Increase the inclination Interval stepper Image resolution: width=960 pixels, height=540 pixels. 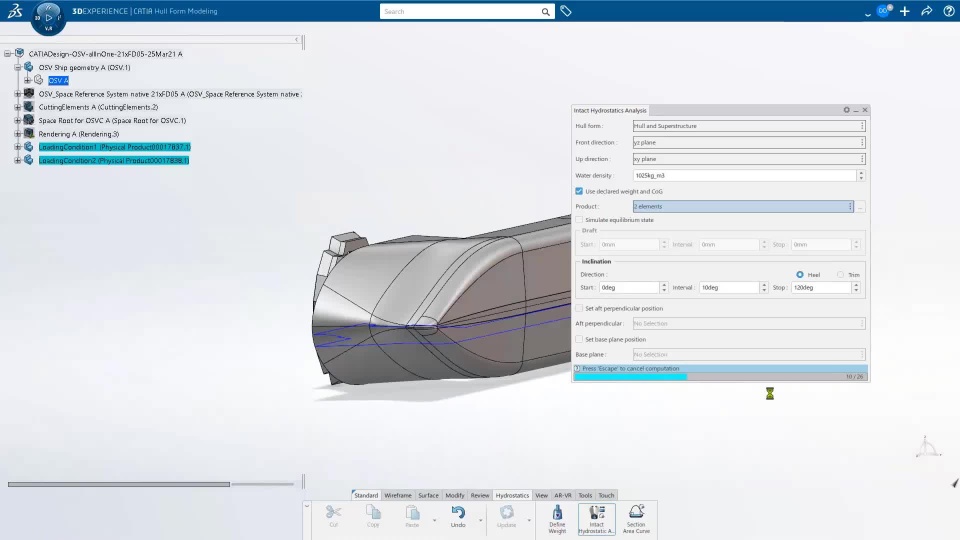pyautogui.click(x=763, y=285)
